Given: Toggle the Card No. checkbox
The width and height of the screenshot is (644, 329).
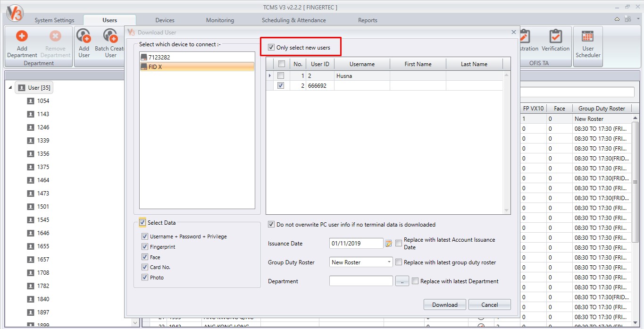Looking at the screenshot, I should pyautogui.click(x=145, y=267).
